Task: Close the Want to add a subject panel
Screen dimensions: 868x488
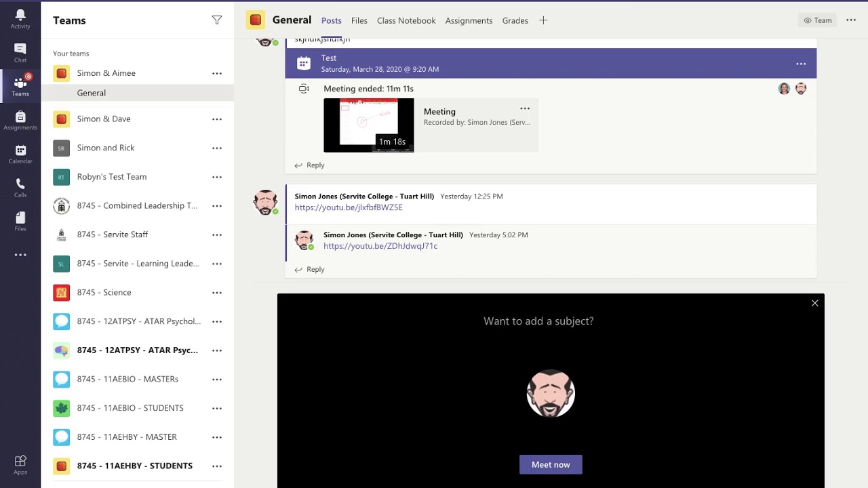Action: pyautogui.click(x=815, y=303)
